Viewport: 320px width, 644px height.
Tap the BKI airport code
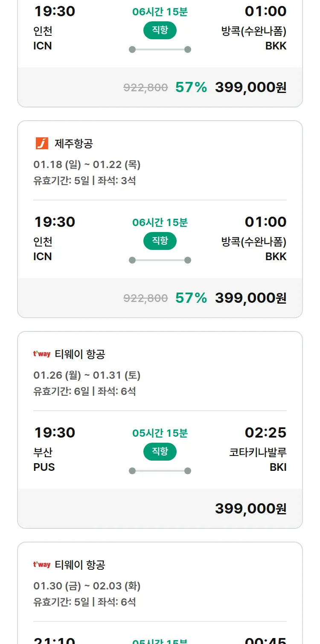[278, 467]
